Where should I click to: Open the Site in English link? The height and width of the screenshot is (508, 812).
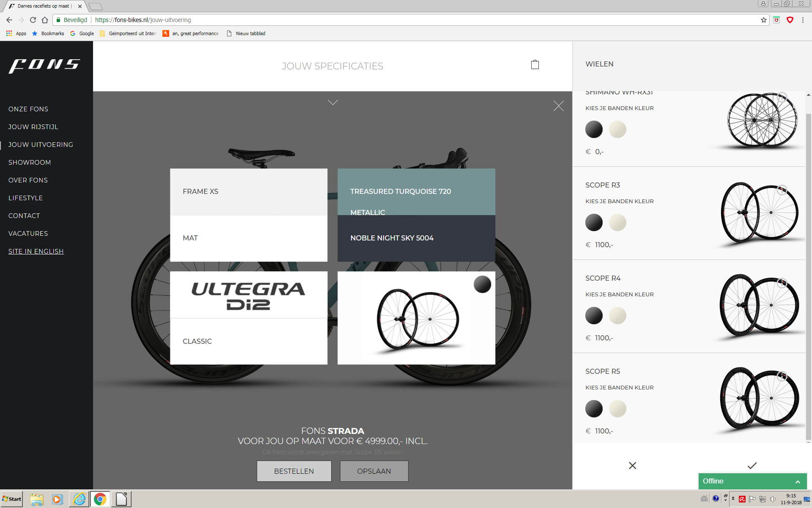pos(36,251)
